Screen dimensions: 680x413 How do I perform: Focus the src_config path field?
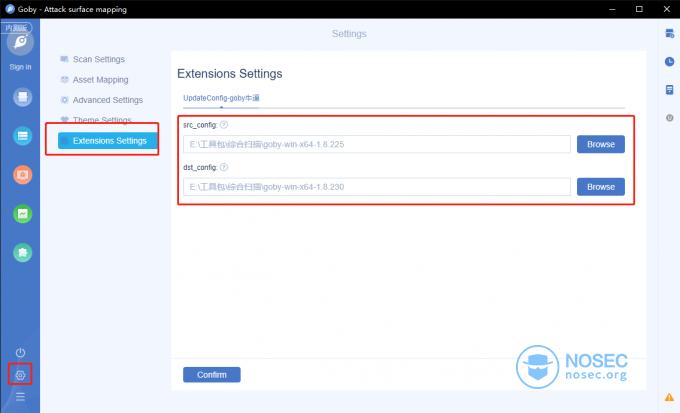click(377, 144)
